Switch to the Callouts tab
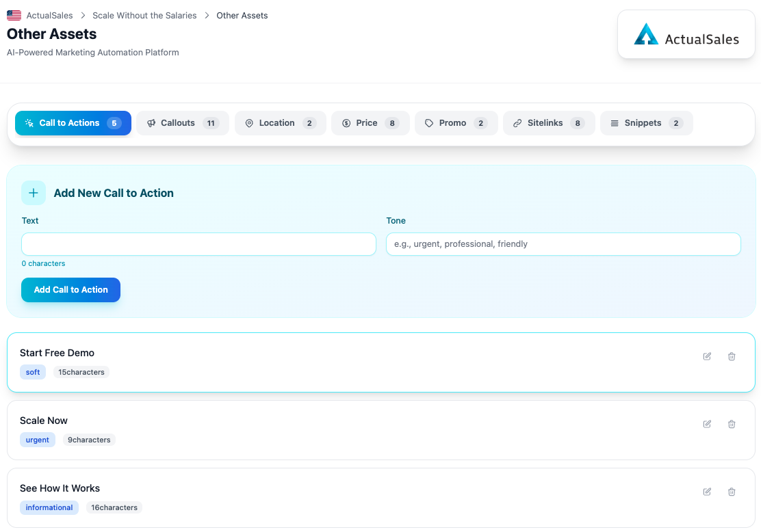Viewport: 761px width, 532px height. 182,123
